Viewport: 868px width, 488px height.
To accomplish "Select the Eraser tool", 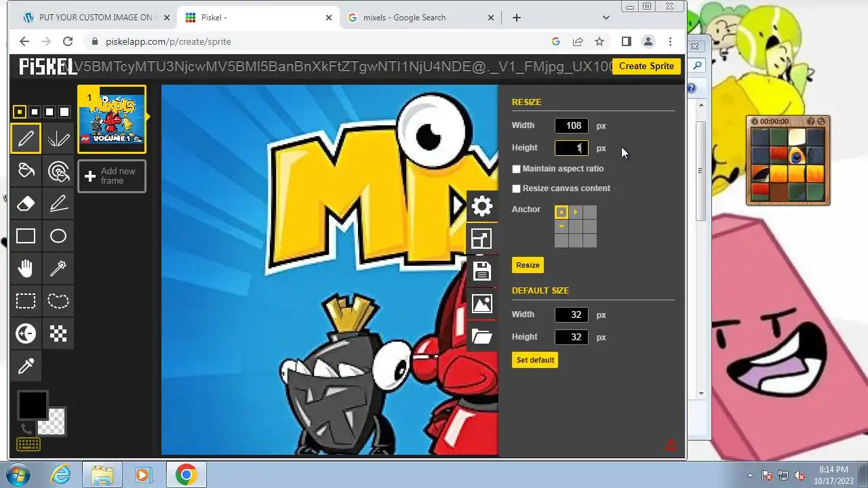I will [26, 203].
